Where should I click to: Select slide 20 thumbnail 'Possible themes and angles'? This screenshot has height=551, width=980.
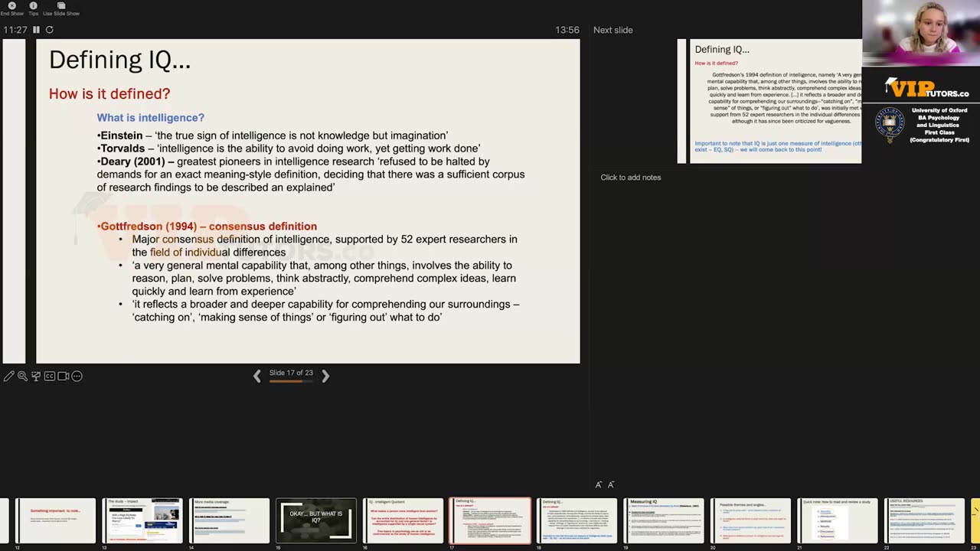[750, 520]
